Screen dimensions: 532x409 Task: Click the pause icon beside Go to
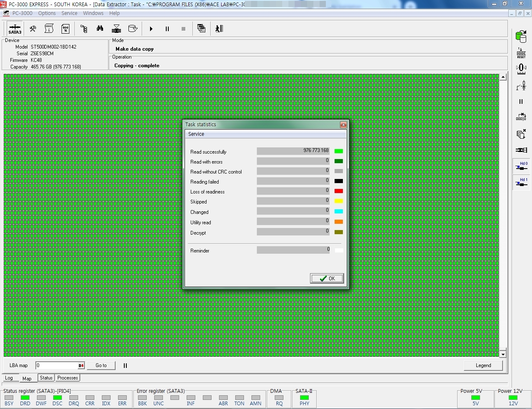coord(125,365)
